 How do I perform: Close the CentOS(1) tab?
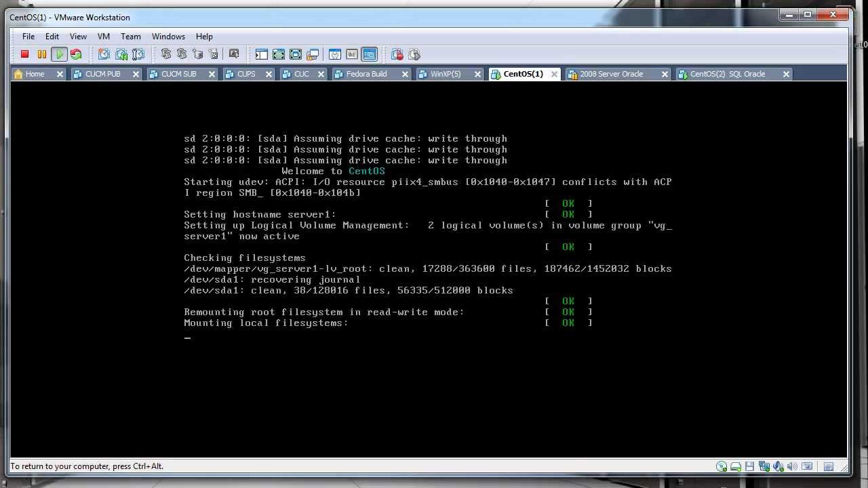(x=554, y=74)
